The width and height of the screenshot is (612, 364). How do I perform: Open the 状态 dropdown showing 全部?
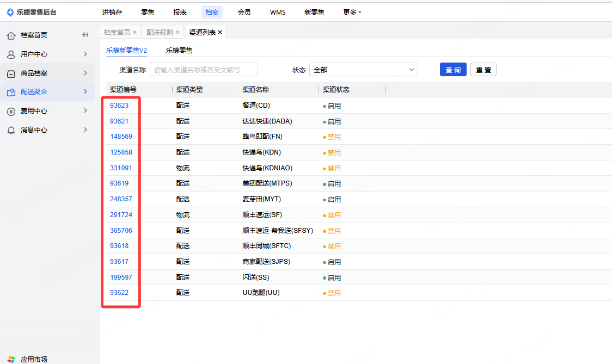[x=363, y=70]
